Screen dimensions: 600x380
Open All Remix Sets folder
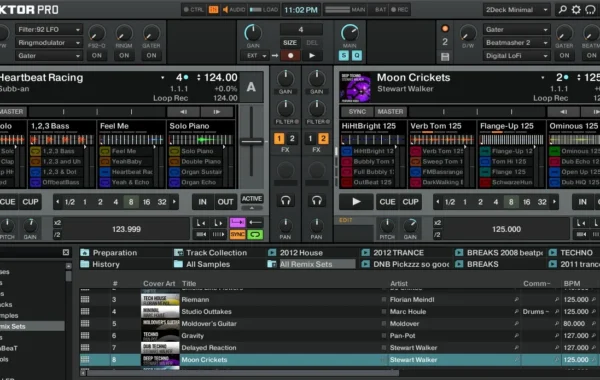[311, 264]
